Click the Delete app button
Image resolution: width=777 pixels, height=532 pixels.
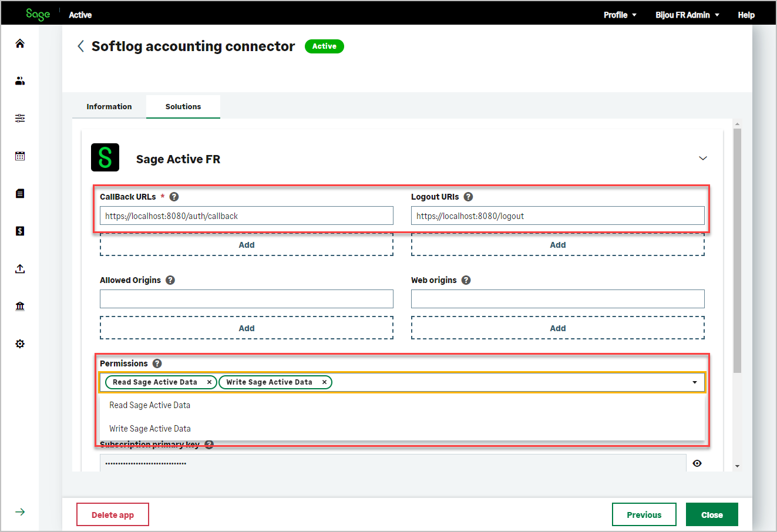(113, 514)
